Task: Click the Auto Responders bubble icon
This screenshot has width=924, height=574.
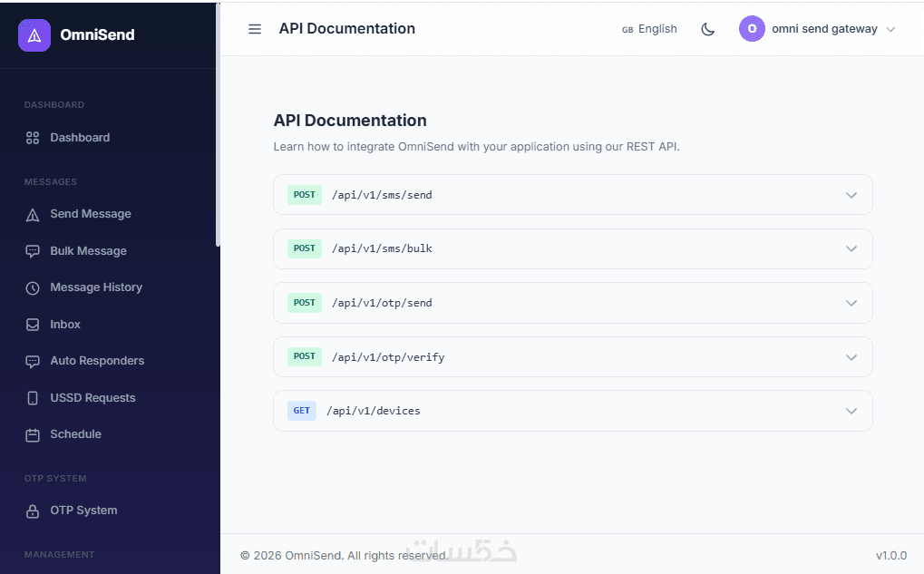Action: pyautogui.click(x=33, y=361)
